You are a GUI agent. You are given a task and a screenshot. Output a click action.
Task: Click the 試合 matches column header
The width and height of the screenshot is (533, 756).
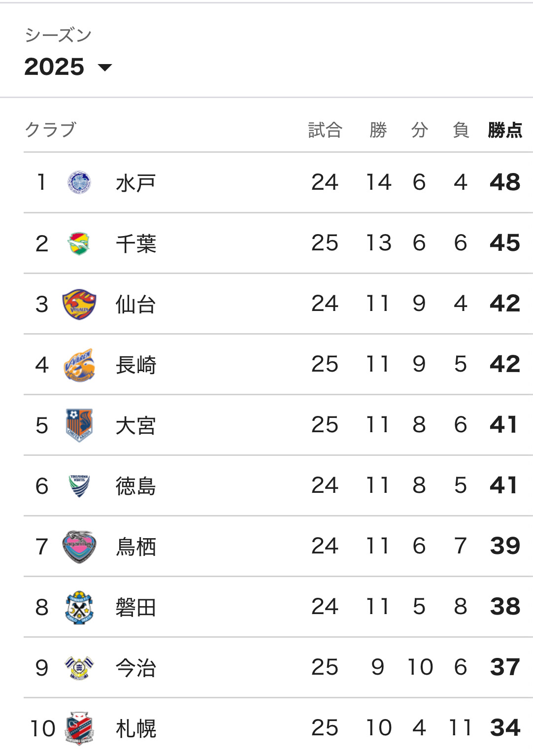click(x=325, y=130)
